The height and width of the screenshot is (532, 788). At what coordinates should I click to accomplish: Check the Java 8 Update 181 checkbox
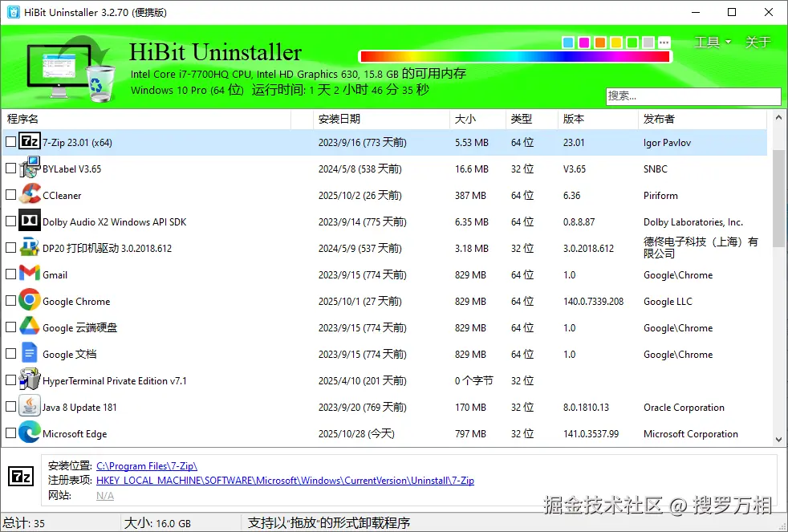pos(10,407)
